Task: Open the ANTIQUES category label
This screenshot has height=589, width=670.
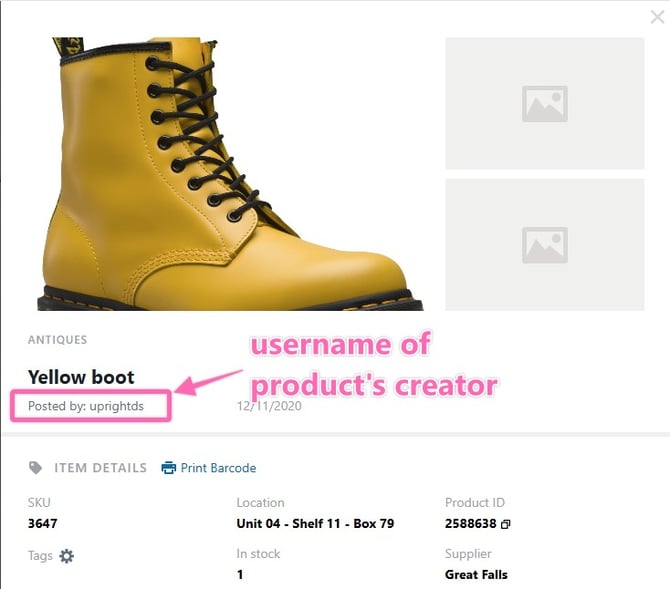Action: [x=57, y=340]
